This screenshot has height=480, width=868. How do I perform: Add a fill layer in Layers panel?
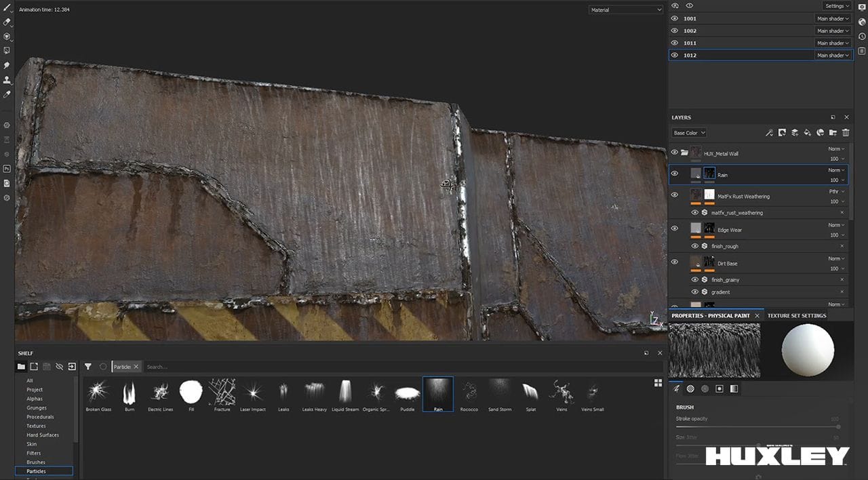807,133
